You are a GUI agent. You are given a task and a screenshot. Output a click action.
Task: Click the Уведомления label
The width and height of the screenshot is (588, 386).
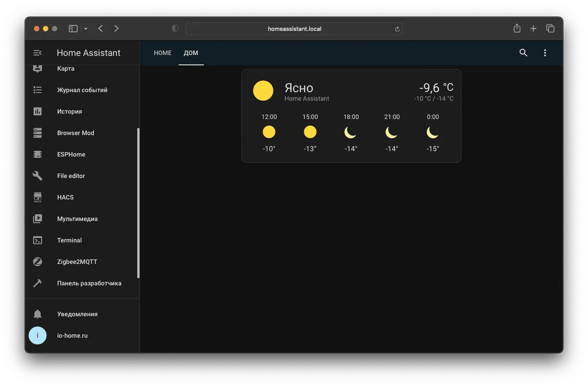click(77, 314)
